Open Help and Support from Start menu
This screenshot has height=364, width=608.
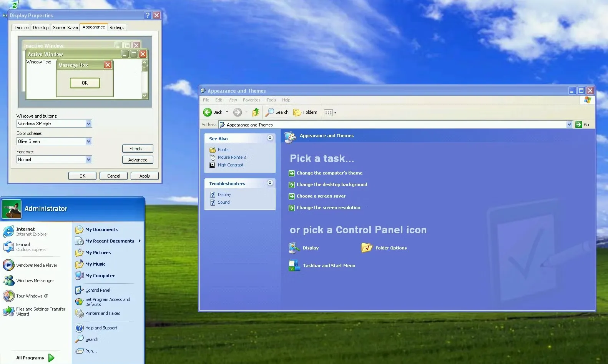click(x=96, y=328)
